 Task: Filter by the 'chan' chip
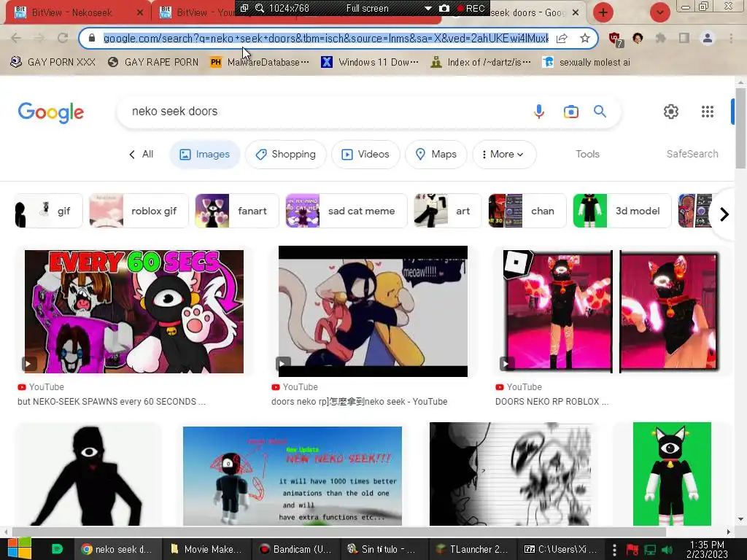point(527,211)
